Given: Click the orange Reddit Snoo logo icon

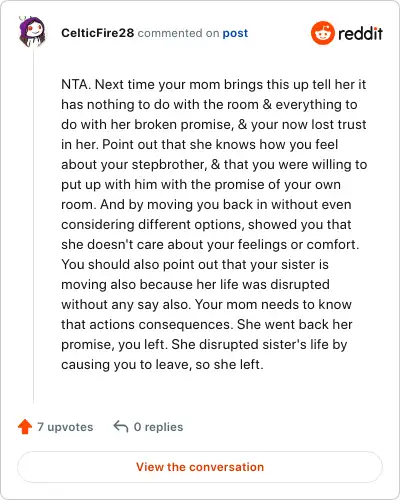Looking at the screenshot, I should tap(322, 33).
